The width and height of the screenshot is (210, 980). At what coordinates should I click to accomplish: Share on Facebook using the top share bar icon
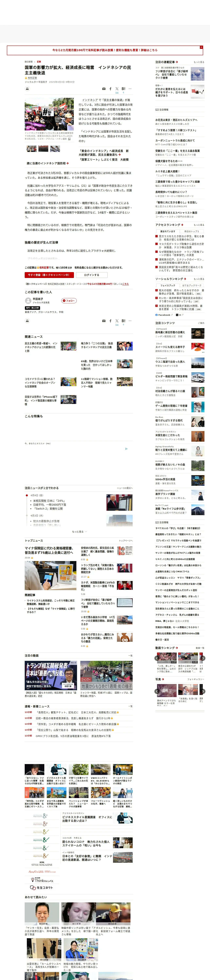pyautogui.click(x=111, y=89)
